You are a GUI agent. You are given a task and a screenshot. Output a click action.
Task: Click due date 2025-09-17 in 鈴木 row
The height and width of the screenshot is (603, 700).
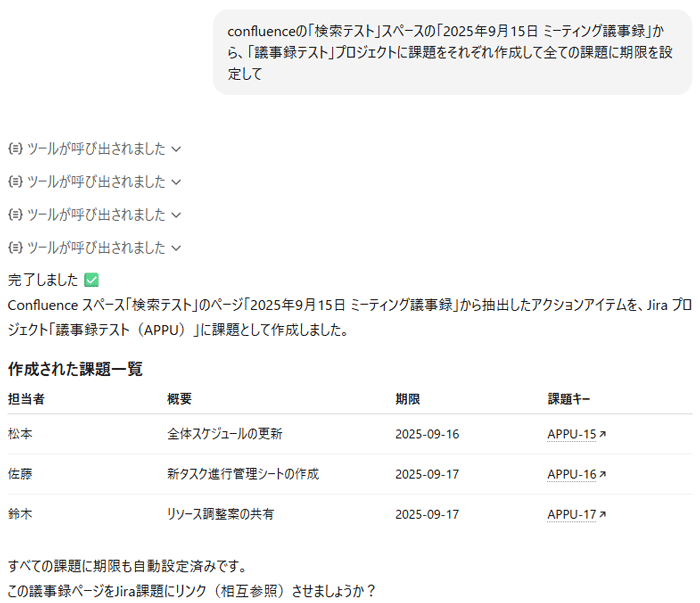[427, 514]
